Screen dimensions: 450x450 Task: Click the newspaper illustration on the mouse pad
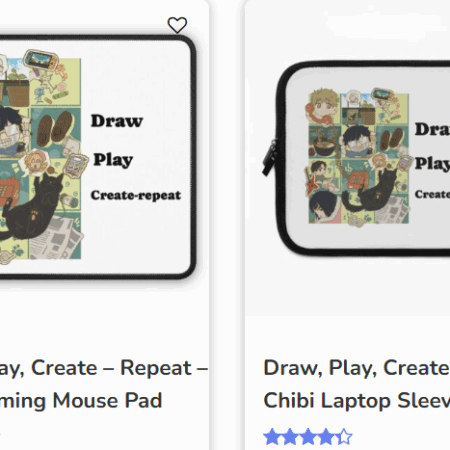(x=57, y=237)
